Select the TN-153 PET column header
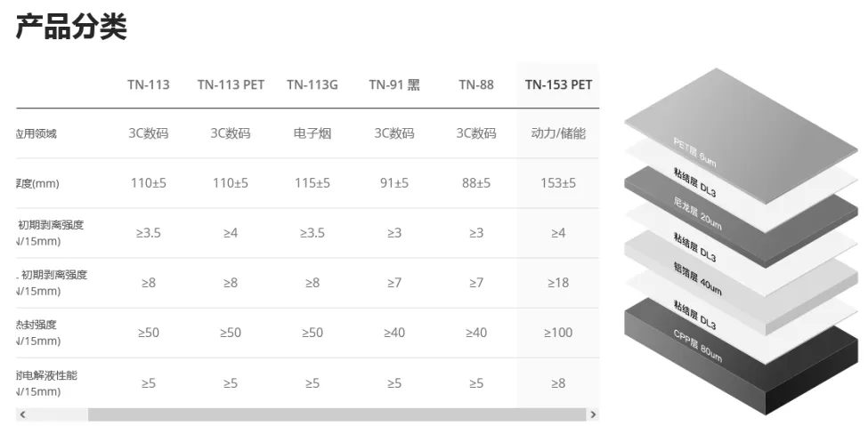 [558, 84]
